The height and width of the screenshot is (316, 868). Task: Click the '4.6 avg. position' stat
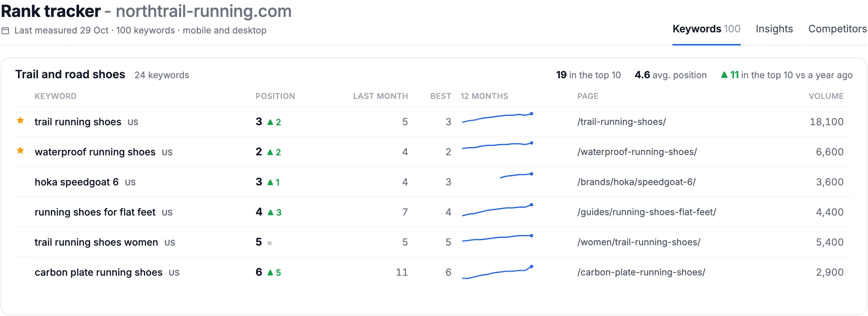point(671,75)
